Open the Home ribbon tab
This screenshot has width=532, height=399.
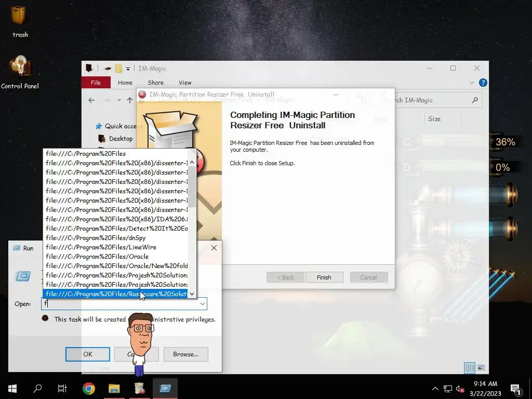coord(125,83)
